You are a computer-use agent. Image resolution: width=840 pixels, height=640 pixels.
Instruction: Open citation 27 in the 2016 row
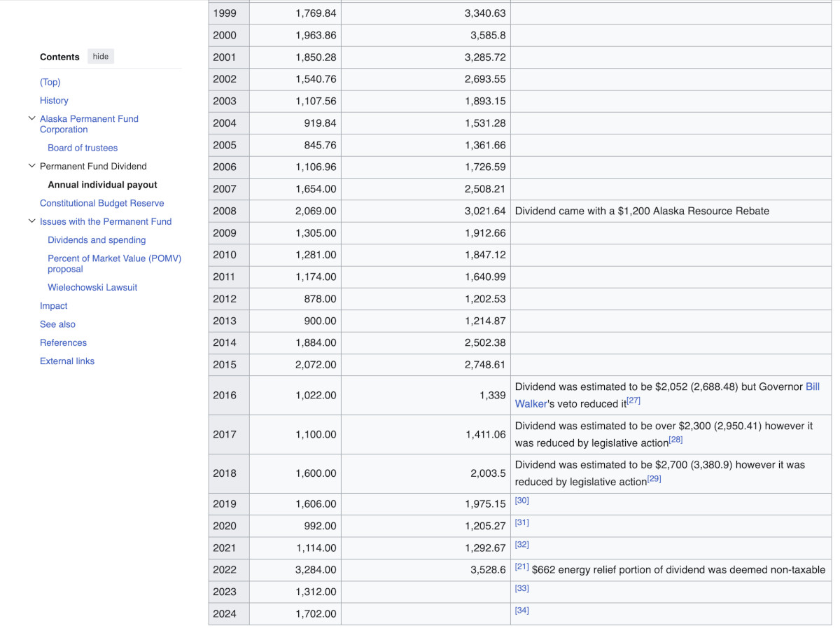click(633, 401)
